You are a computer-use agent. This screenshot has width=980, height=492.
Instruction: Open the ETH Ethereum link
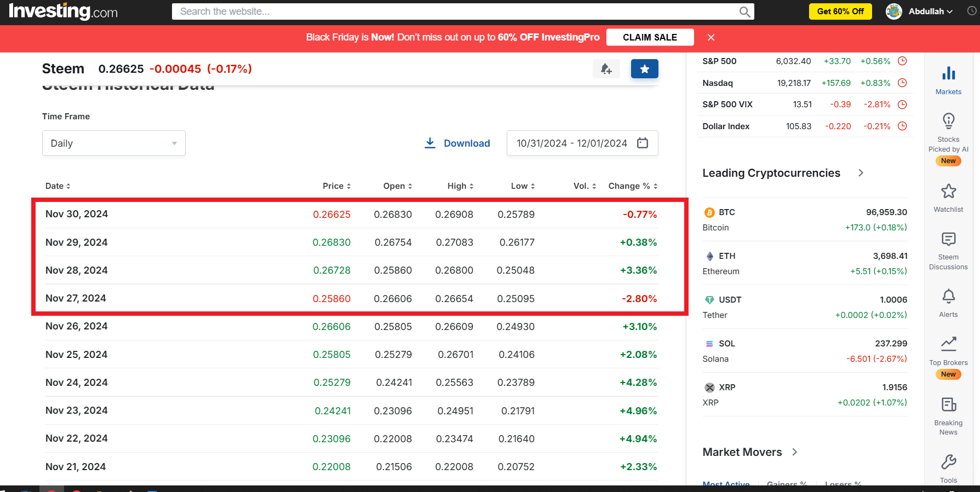[x=727, y=256]
